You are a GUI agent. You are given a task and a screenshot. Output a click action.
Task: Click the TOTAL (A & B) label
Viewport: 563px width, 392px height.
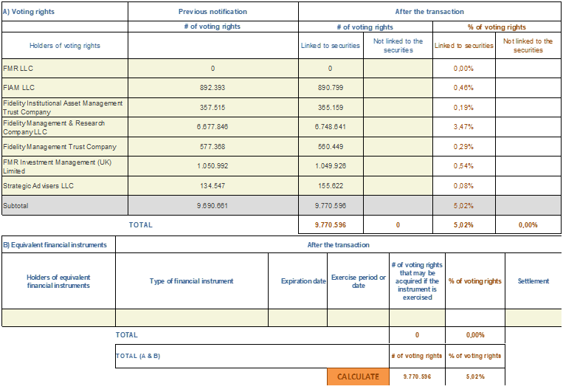138,356
